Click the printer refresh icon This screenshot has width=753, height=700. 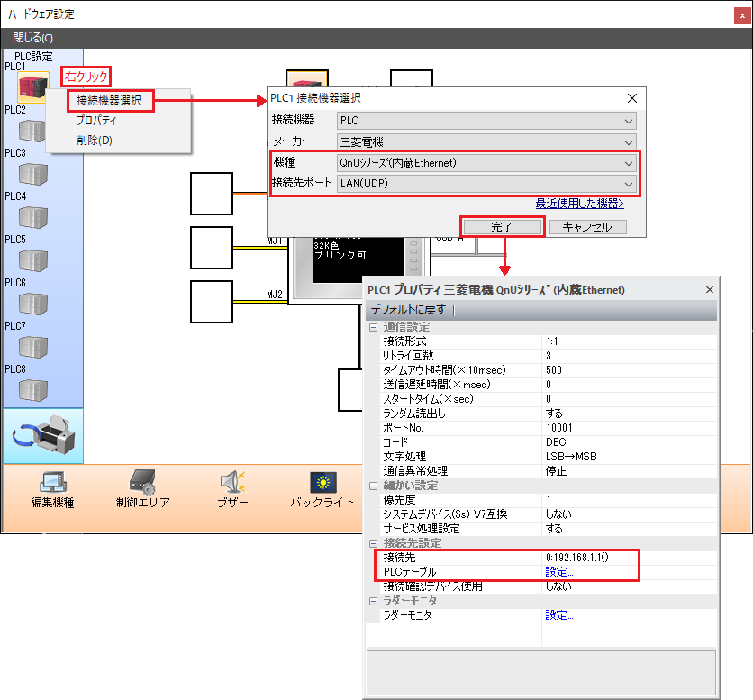tap(43, 437)
